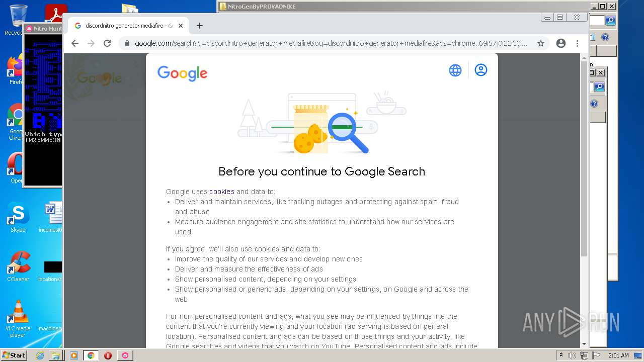Click the Google logo in consent dialog
Viewport: 644px width, 362px height.
coord(182,73)
